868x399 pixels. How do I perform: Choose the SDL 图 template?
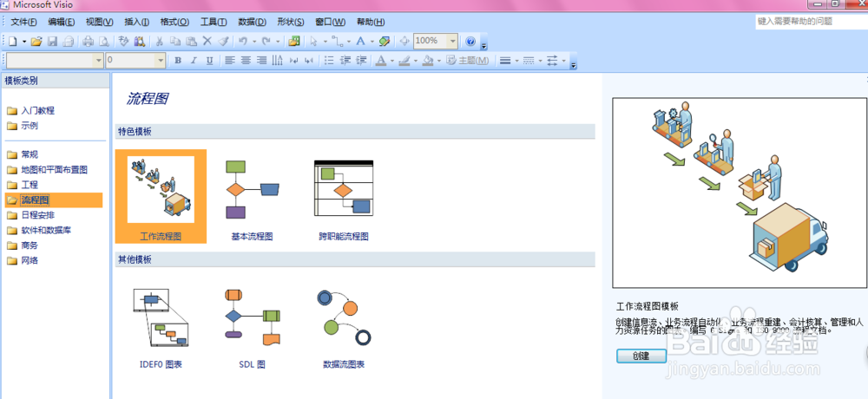[x=252, y=329]
